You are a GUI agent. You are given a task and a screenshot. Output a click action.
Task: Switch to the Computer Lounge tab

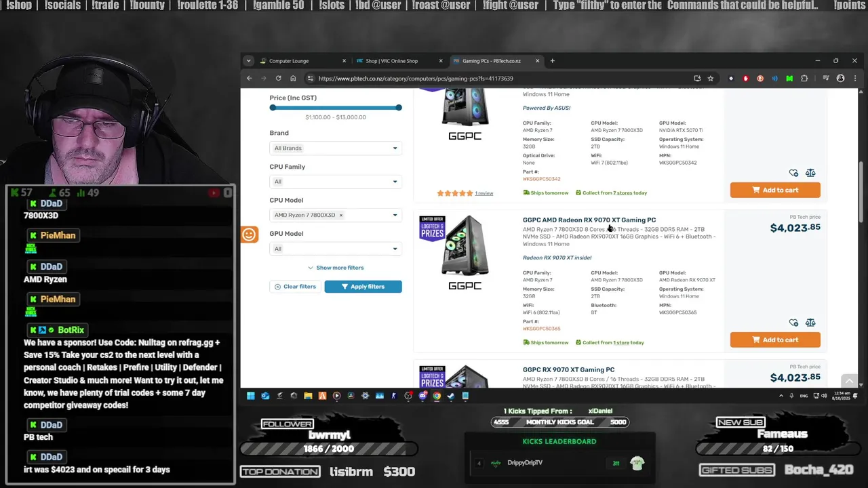[x=303, y=61]
